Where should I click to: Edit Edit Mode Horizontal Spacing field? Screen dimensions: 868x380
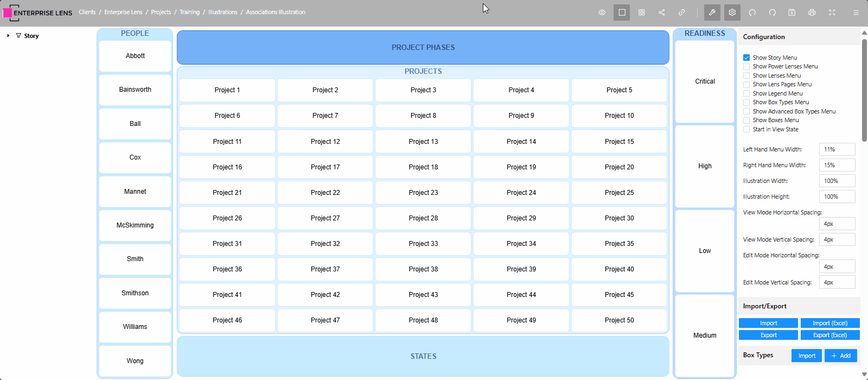tap(837, 267)
